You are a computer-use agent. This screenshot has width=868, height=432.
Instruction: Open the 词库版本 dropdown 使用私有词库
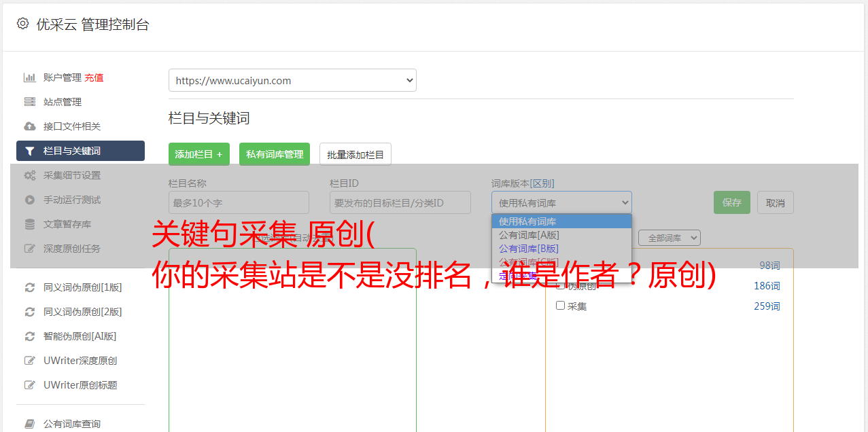(561, 202)
